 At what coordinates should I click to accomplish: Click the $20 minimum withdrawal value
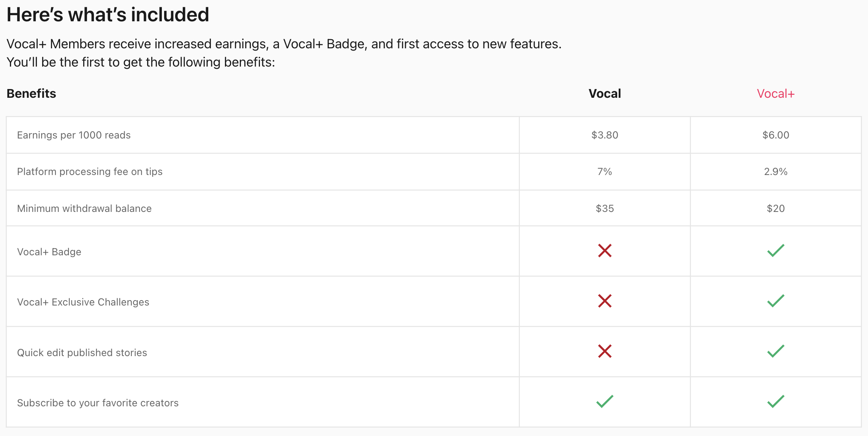click(776, 208)
